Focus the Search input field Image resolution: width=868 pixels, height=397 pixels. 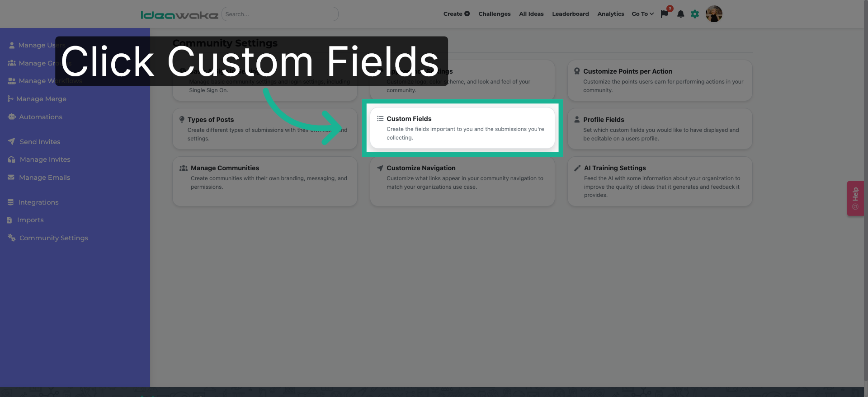point(280,14)
